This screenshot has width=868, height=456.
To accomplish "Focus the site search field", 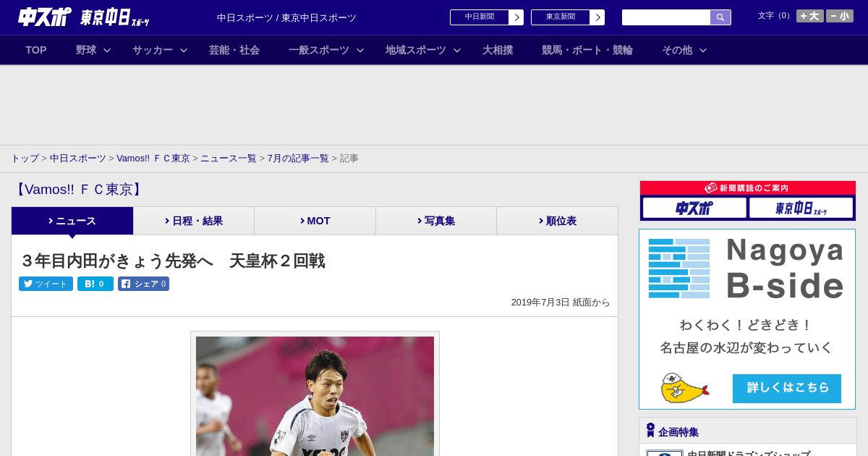I will [x=666, y=17].
